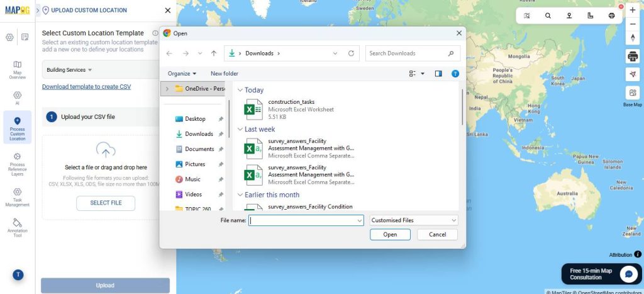Click the info icon beside template heading
Image resolution: width=644 pixels, height=294 pixels.
(x=155, y=33)
